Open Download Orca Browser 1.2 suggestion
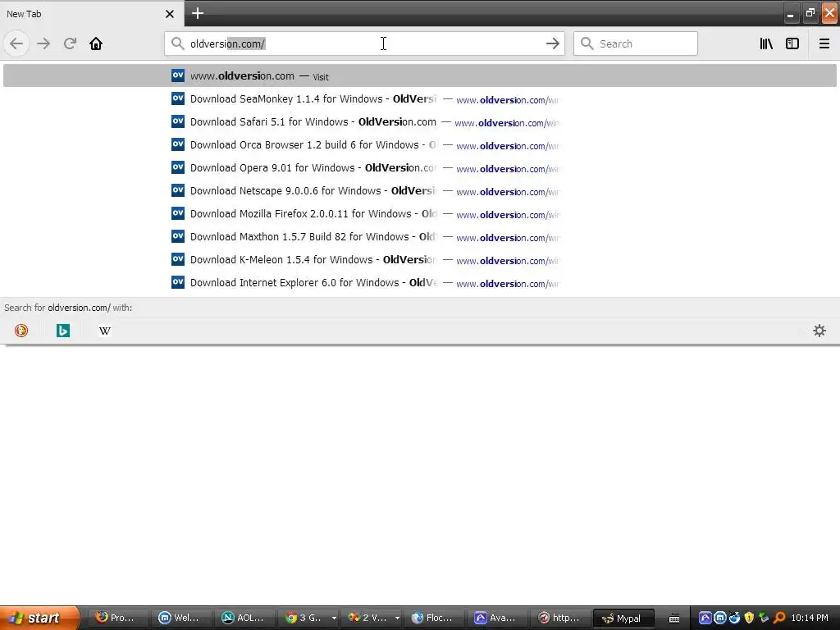 tap(419, 144)
